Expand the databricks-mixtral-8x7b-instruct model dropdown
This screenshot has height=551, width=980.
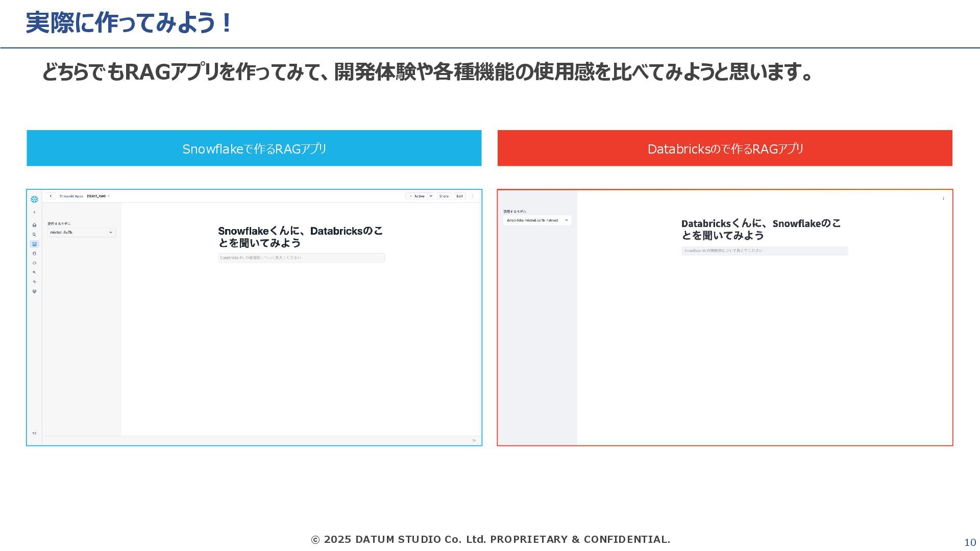(537, 220)
